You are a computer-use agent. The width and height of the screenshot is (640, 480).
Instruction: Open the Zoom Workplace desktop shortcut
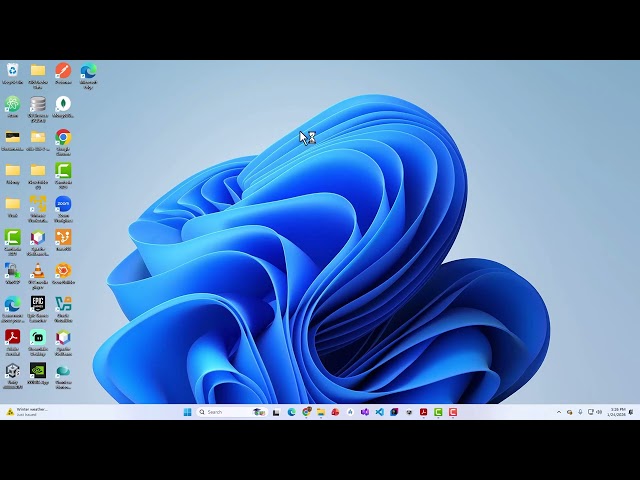[63, 209]
